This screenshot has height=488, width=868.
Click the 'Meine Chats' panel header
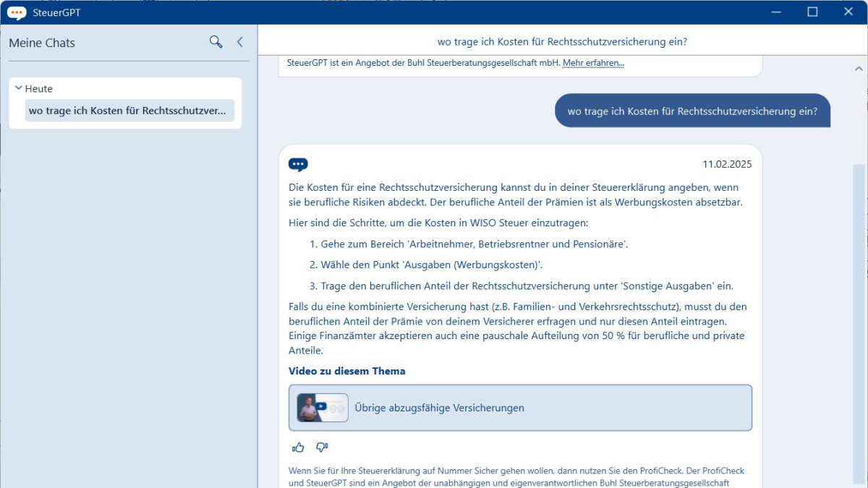41,43
